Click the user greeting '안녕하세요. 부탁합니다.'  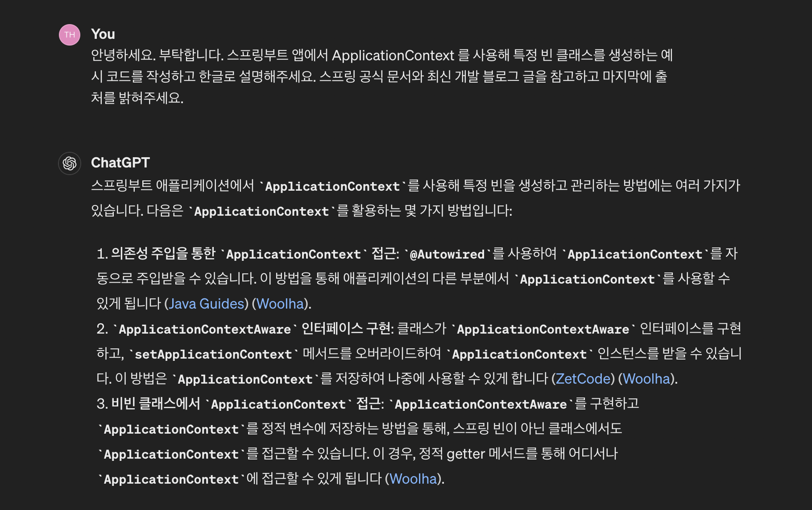[x=157, y=55]
